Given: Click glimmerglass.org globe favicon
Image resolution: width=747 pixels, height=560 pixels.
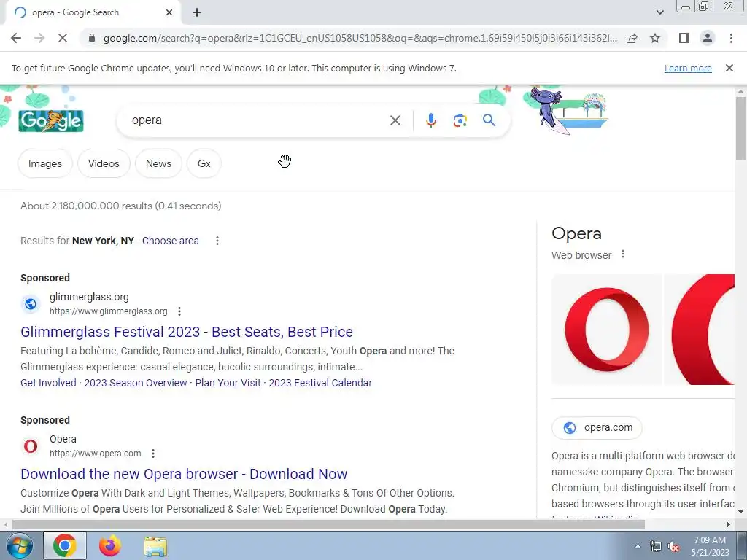Looking at the screenshot, I should [x=31, y=304].
